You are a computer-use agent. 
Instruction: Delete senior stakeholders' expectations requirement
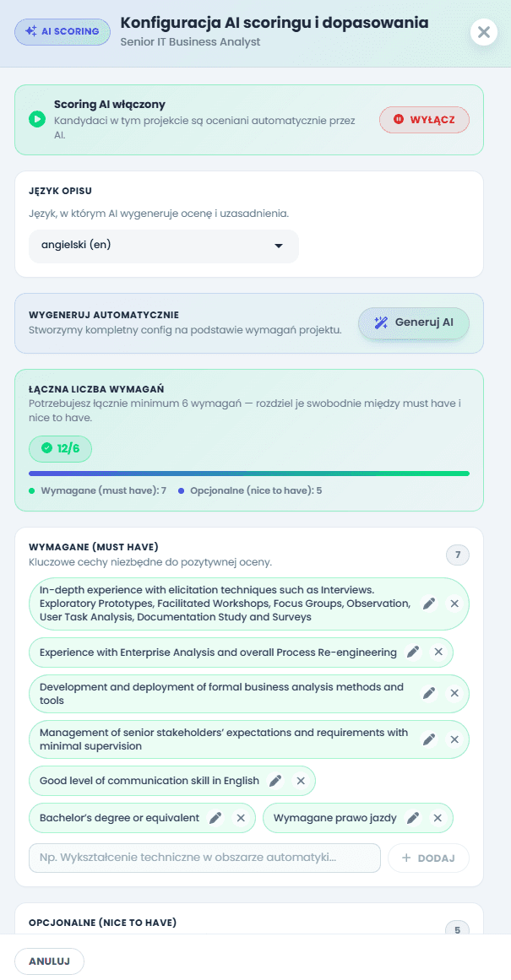[x=454, y=739]
